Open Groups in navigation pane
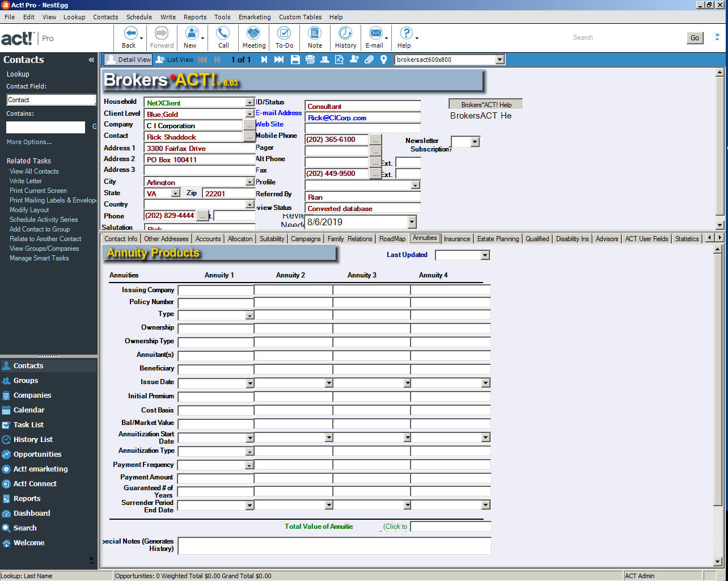 click(x=49, y=381)
